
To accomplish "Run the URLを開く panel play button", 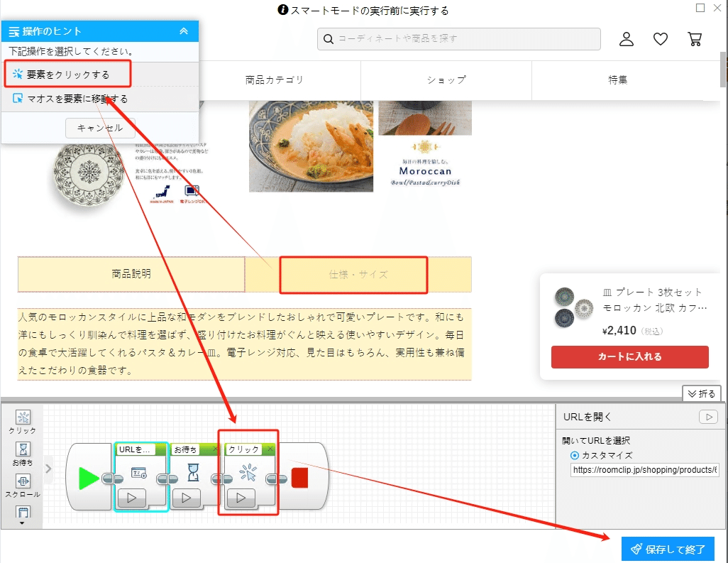I will click(709, 417).
